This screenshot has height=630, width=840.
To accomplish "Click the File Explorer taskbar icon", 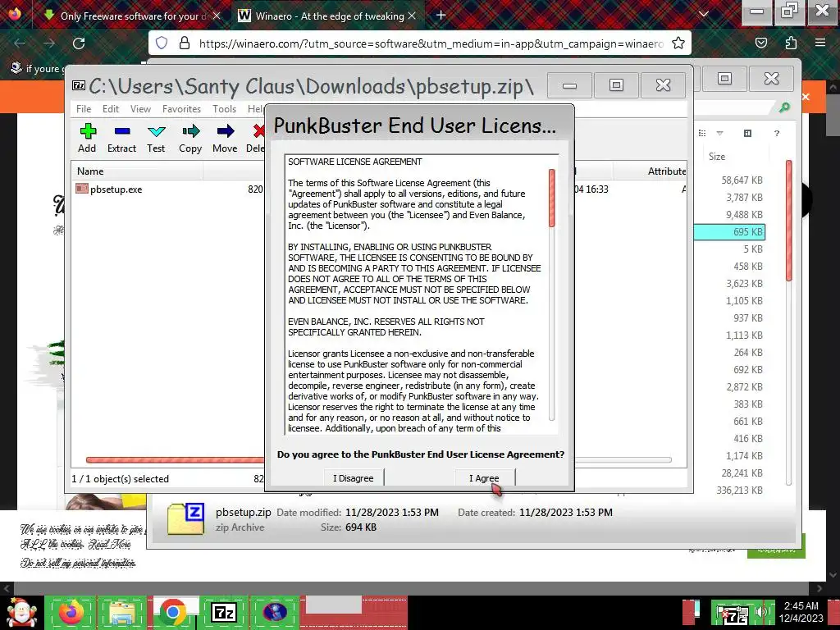I will click(122, 612).
